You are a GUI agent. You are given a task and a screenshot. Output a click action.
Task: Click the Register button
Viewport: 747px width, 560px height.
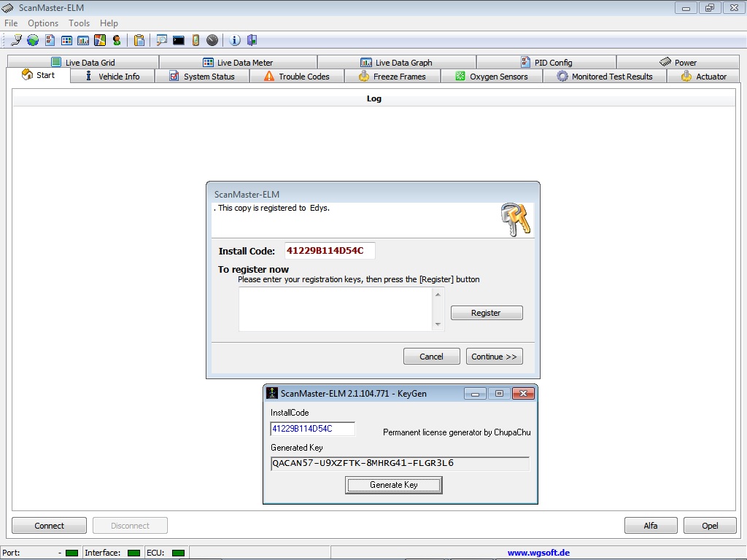487,313
